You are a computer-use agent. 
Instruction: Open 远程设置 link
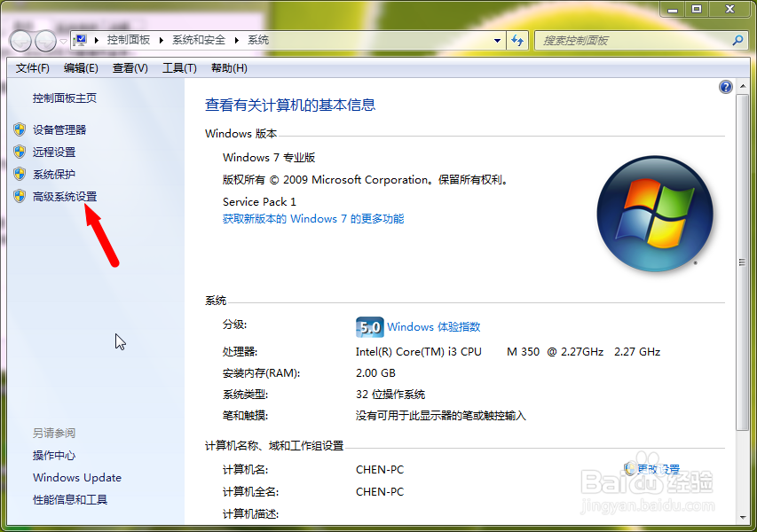pyautogui.click(x=54, y=152)
